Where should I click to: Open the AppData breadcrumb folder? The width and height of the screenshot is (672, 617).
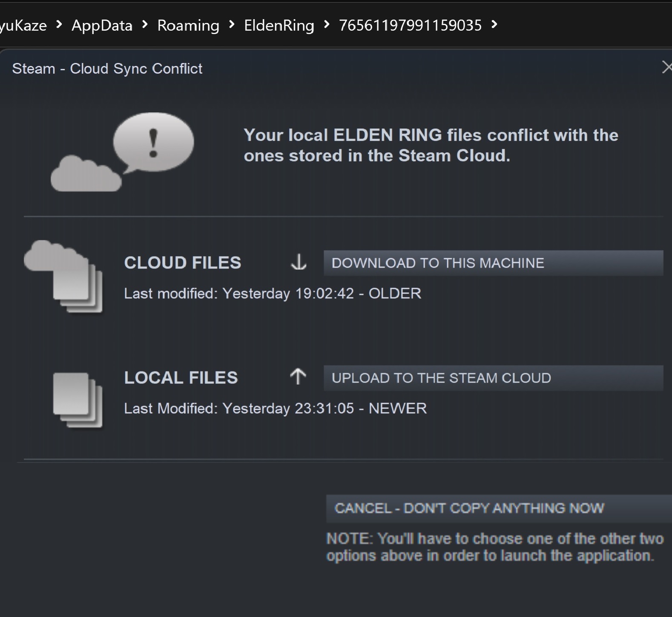pos(102,26)
